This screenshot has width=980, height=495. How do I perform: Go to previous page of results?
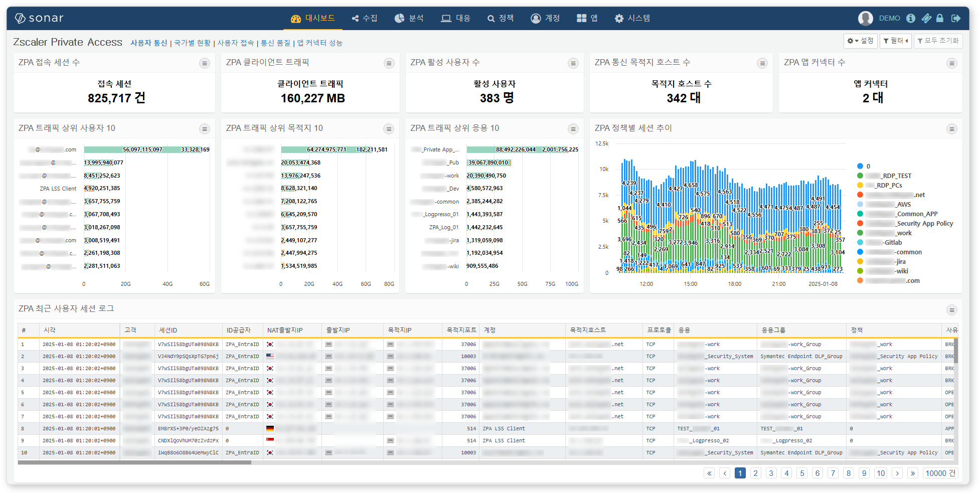tap(725, 473)
